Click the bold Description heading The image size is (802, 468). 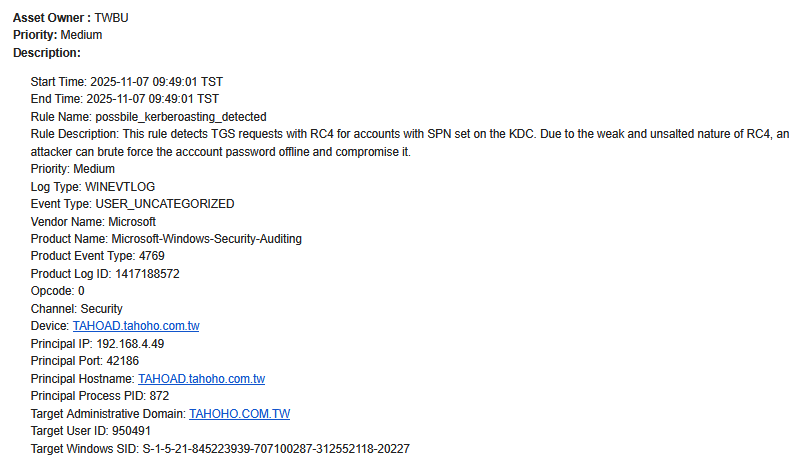[x=46, y=52]
